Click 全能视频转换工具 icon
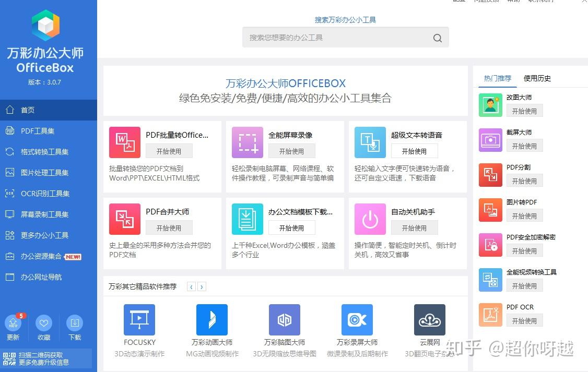The height and width of the screenshot is (372, 588). click(490, 280)
